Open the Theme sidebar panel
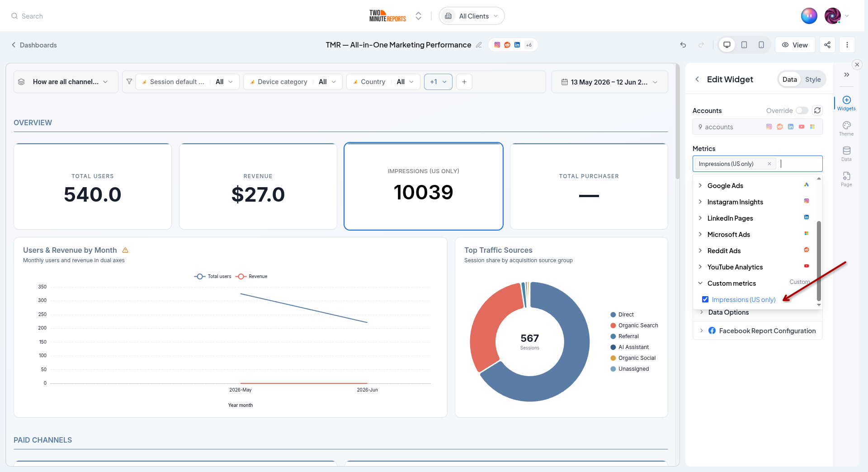 coord(846,128)
